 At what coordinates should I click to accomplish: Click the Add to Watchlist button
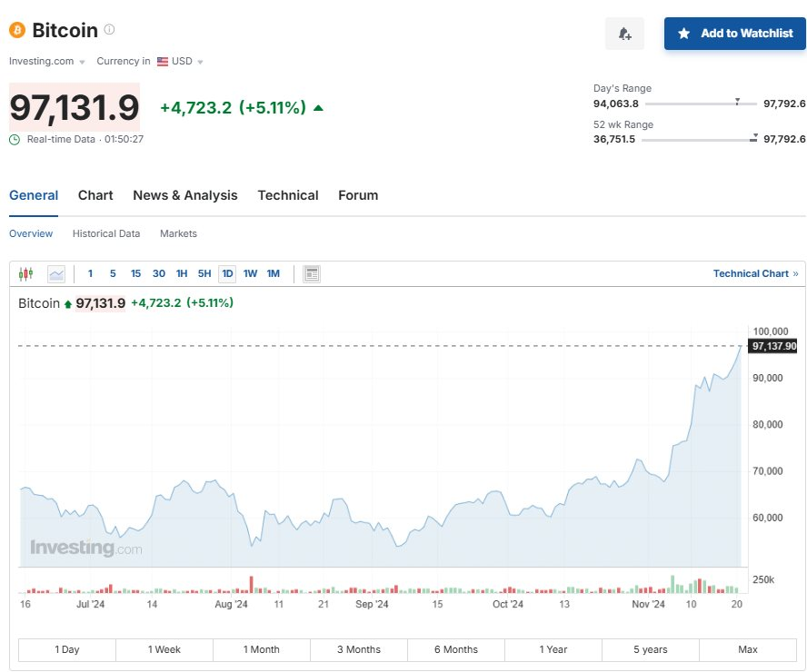(x=734, y=34)
